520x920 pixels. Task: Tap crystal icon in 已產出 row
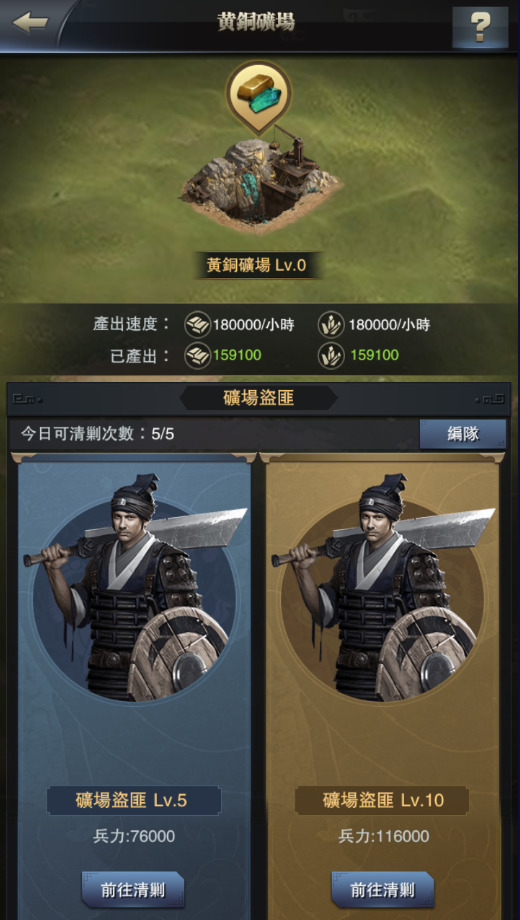(331, 355)
